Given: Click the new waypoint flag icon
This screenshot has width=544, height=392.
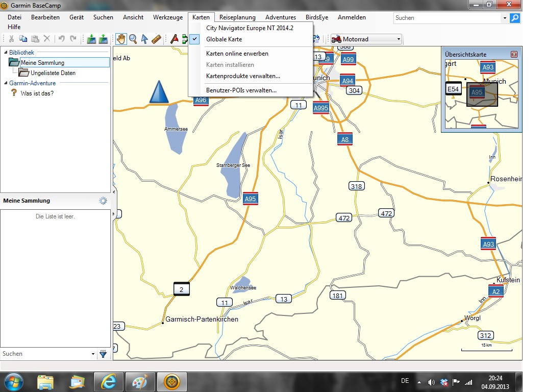Looking at the screenshot, I should point(175,39).
